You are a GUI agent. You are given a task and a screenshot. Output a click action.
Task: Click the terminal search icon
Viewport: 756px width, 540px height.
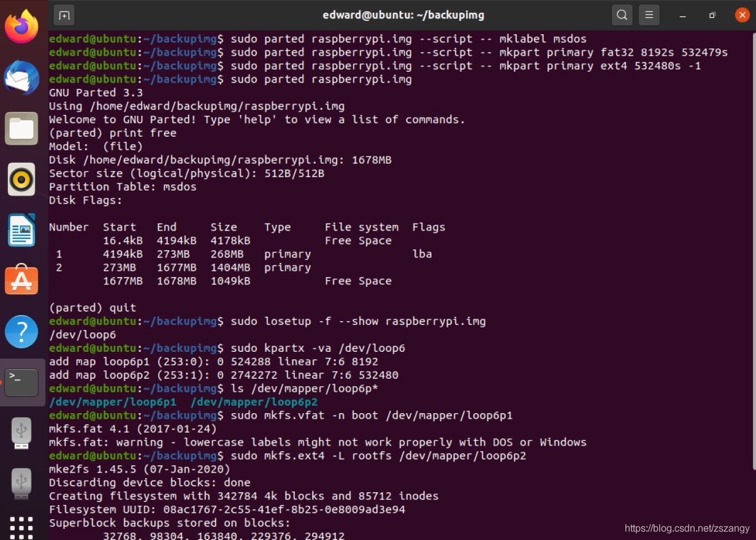622,15
